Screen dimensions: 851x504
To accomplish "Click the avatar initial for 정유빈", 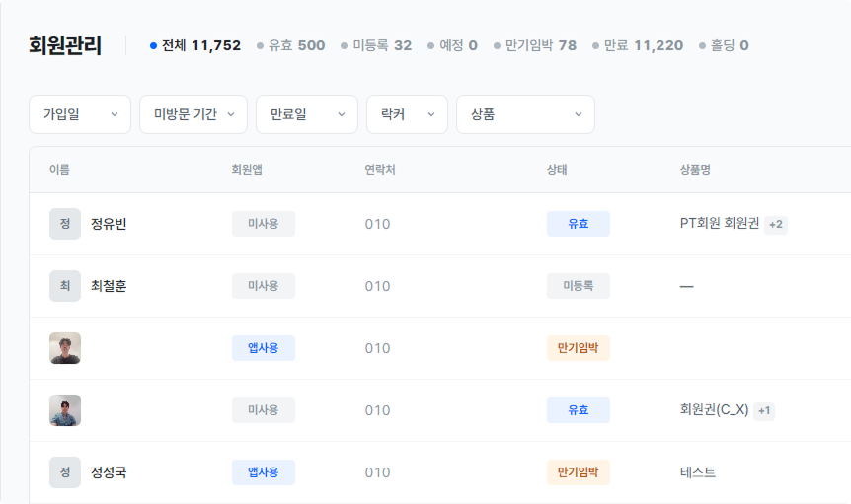I will (x=65, y=224).
